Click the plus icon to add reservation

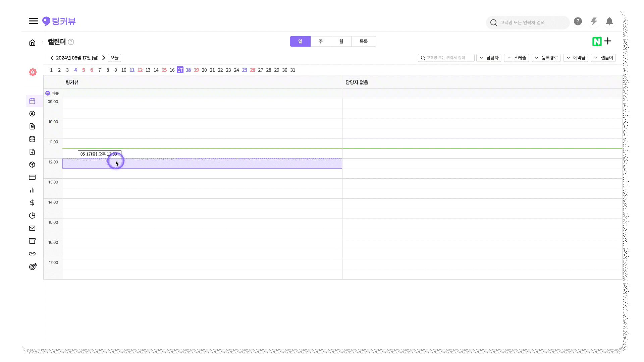click(608, 41)
